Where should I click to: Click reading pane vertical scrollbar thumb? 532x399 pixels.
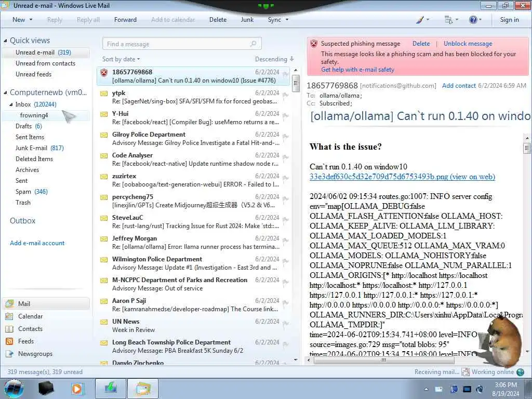[527, 148]
